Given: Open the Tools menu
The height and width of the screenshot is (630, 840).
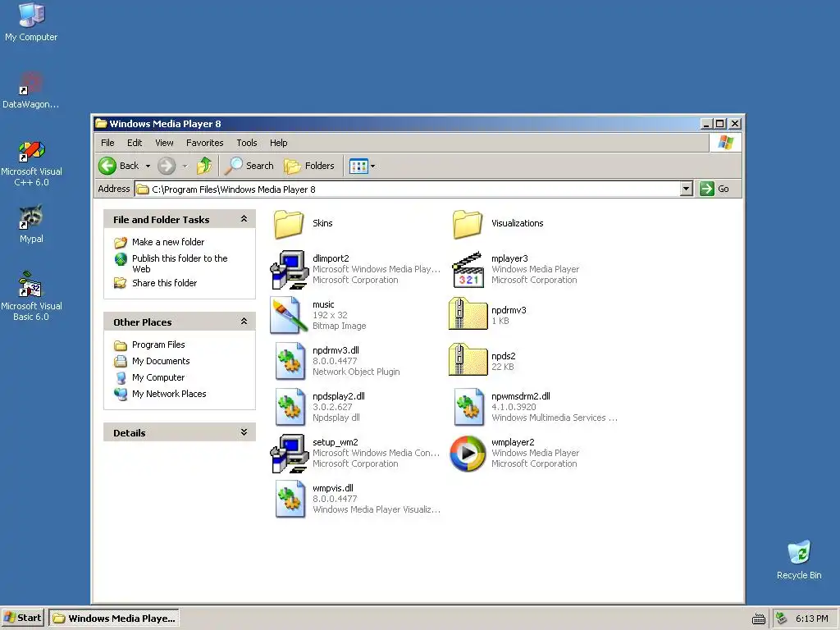Looking at the screenshot, I should (247, 143).
